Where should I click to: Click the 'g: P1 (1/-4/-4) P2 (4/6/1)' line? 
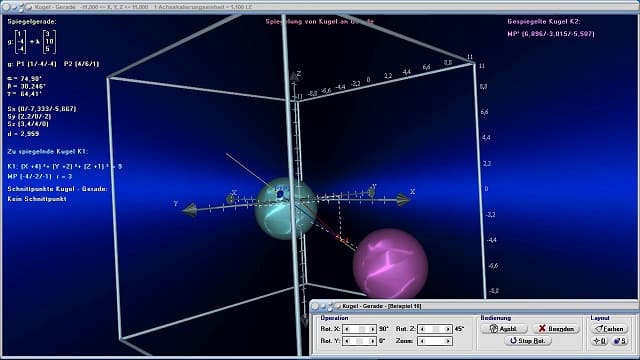tap(53, 64)
